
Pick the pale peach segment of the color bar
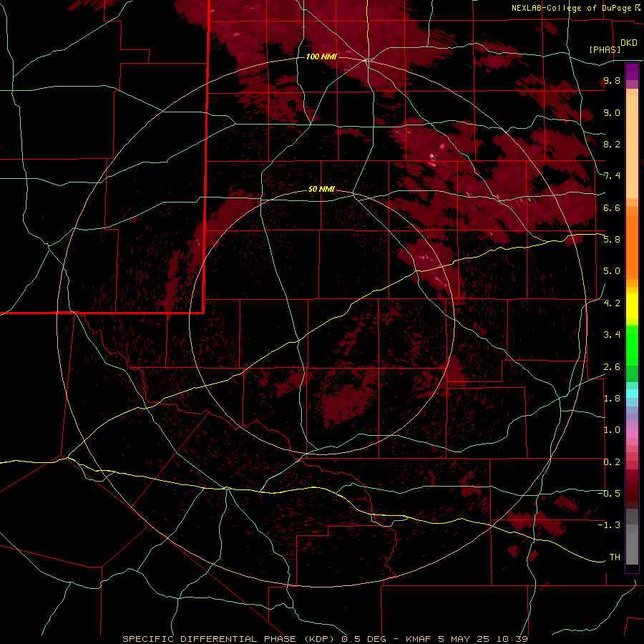[x=632, y=147]
